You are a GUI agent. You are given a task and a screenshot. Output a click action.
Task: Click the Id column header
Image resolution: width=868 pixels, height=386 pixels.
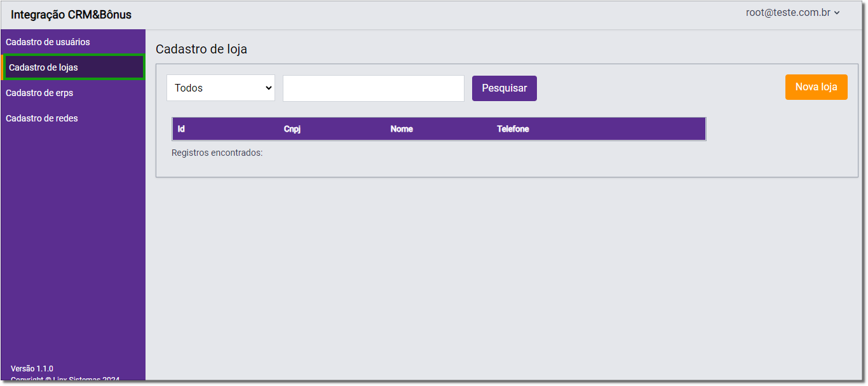[x=181, y=129]
